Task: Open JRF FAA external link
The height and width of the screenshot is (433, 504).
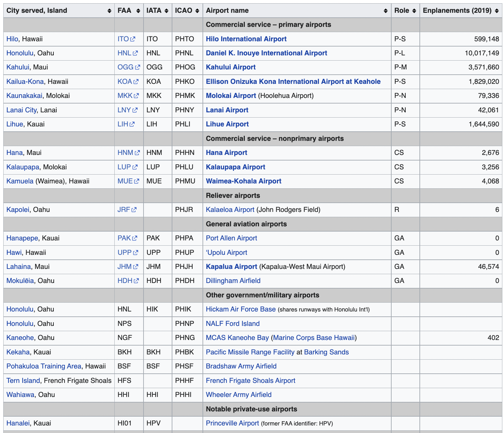Action: click(127, 210)
